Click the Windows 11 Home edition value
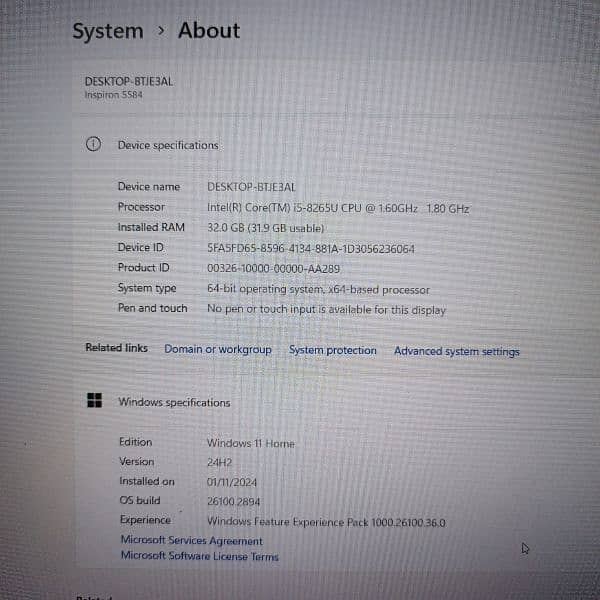 point(250,442)
